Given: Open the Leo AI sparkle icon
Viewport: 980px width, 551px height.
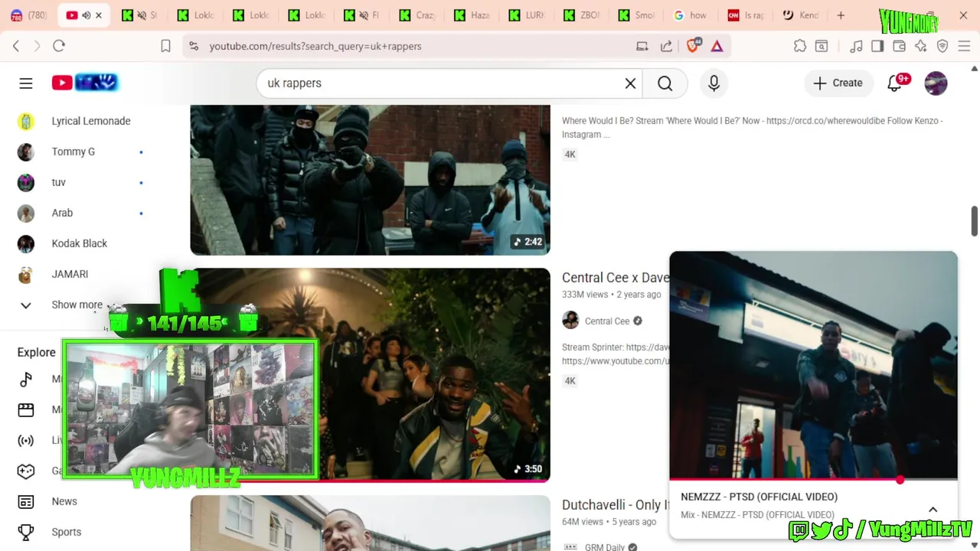Looking at the screenshot, I should point(920,46).
